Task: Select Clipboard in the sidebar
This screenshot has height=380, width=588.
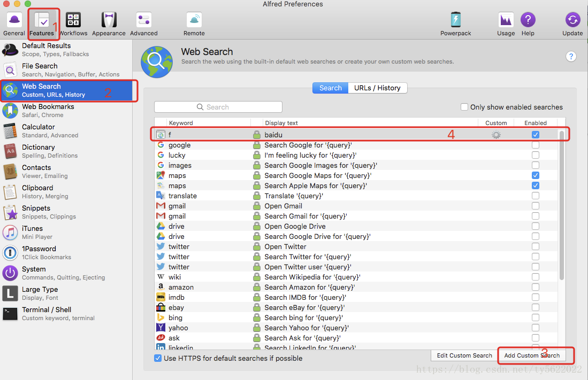Action: pyautogui.click(x=66, y=191)
